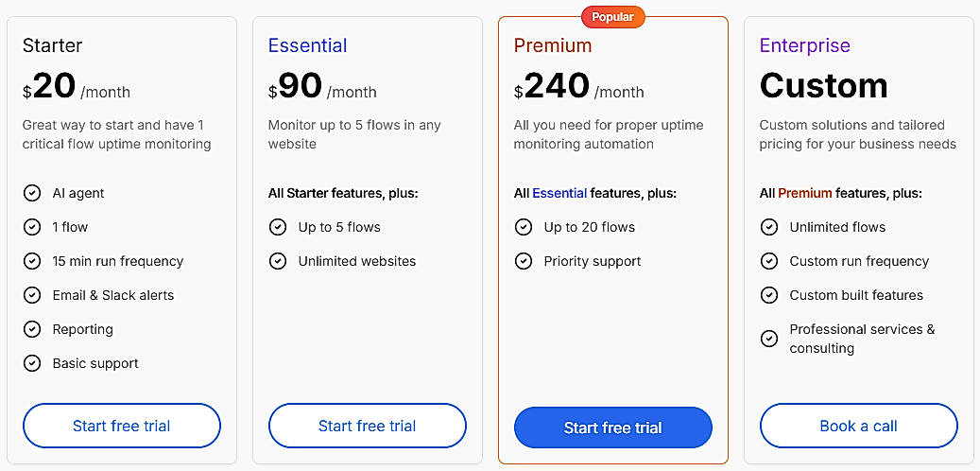Click the Popular badge on Premium card

(x=612, y=17)
